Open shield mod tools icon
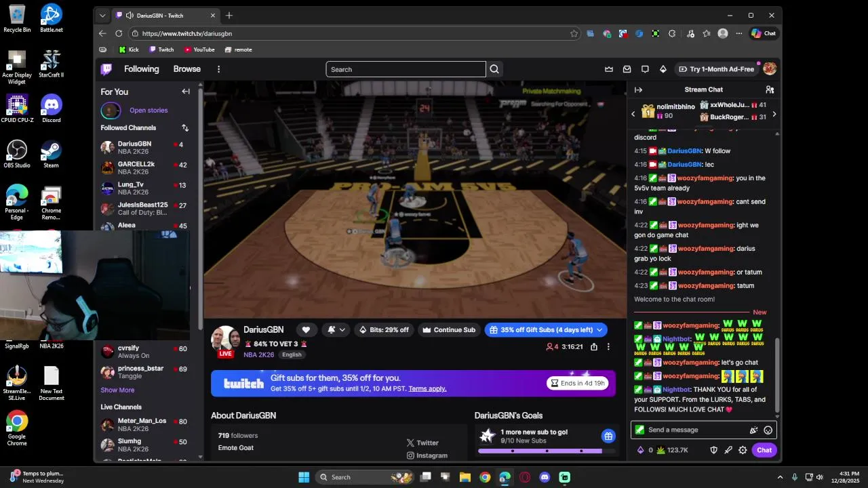The height and width of the screenshot is (488, 868). click(713, 450)
